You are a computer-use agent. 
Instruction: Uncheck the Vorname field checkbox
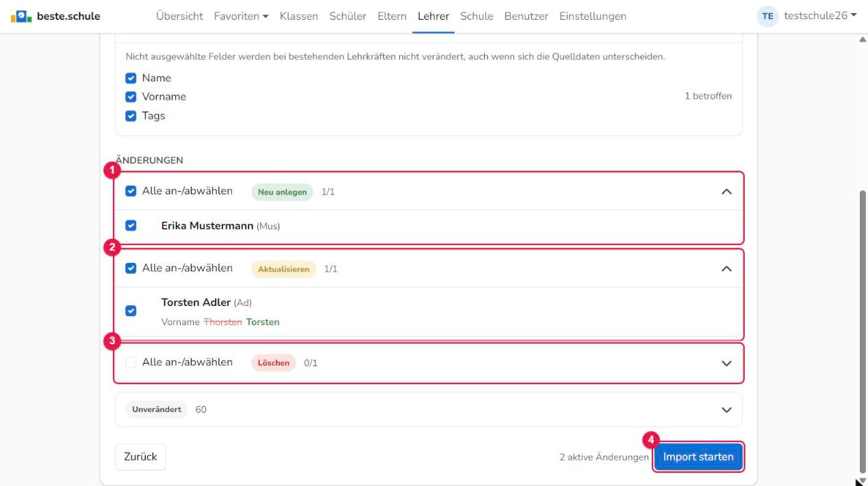pos(131,97)
